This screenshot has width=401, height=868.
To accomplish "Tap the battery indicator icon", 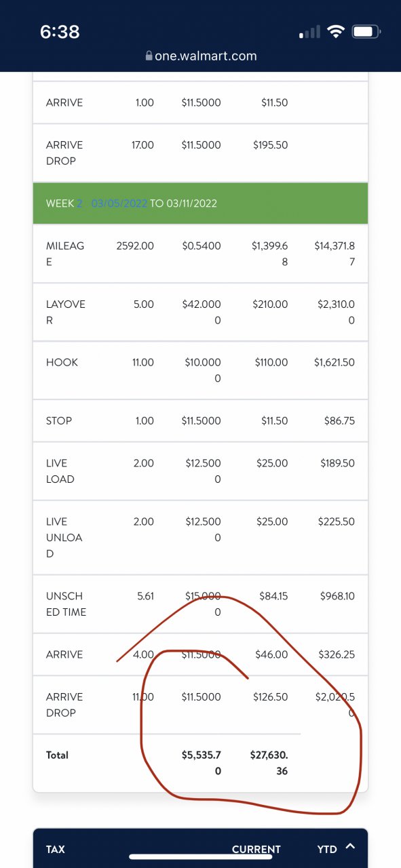I will (x=366, y=32).
